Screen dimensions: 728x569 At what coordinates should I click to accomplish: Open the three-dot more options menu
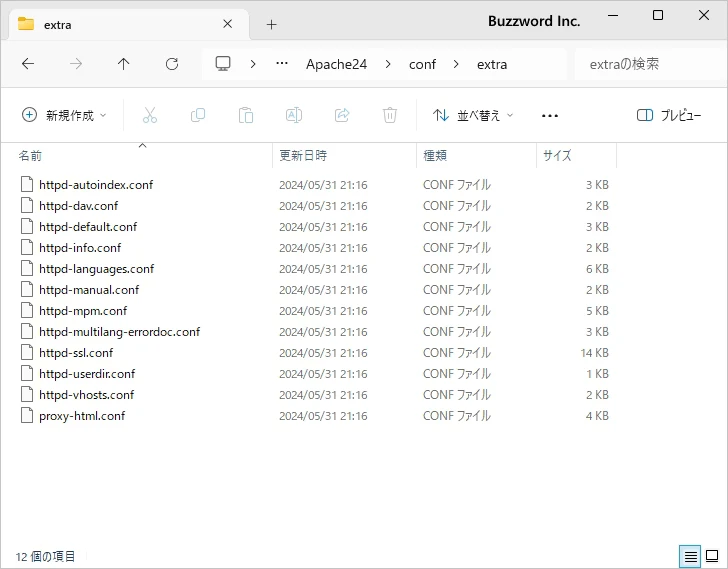click(549, 115)
